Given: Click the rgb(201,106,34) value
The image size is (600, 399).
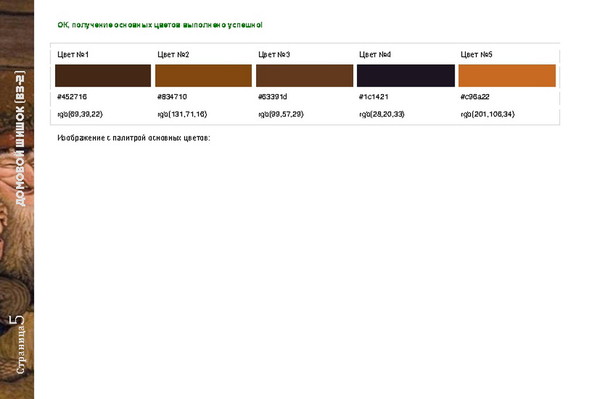Looking at the screenshot, I should [488, 114].
